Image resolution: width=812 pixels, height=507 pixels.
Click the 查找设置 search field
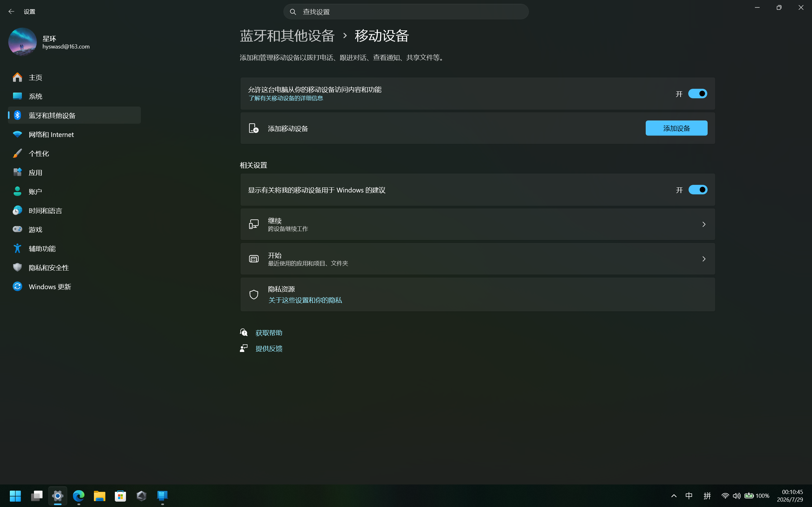click(406, 12)
